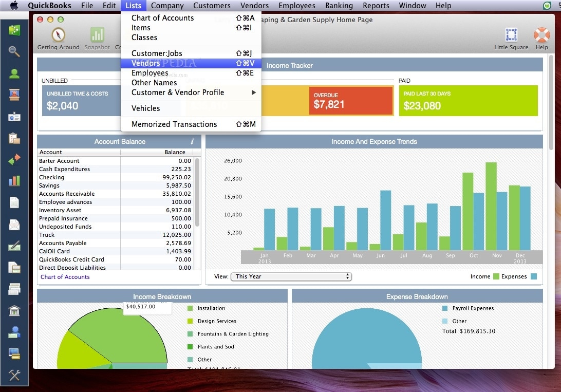Select Items in the Lists menu

(191, 28)
